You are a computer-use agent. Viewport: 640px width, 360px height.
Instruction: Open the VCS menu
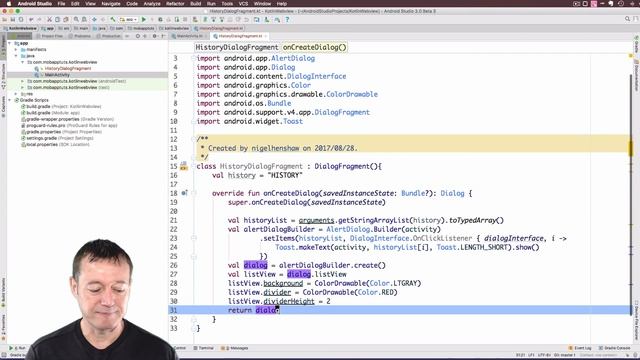[243, 4]
